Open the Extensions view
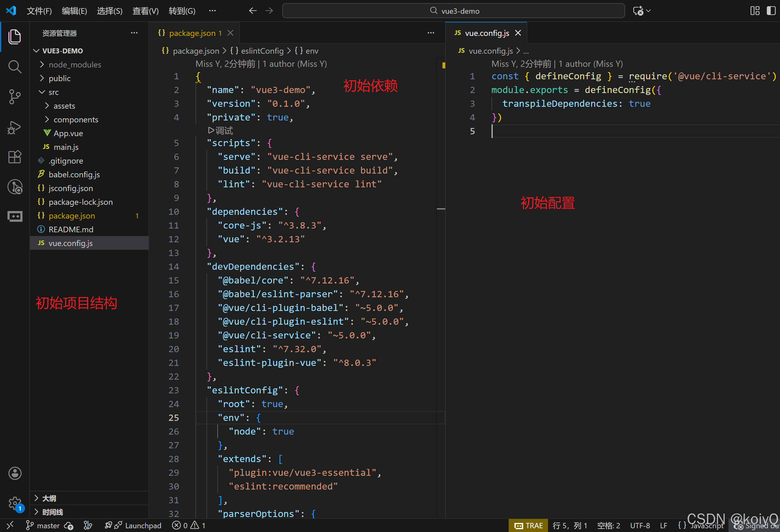The width and height of the screenshot is (780, 532). point(14,157)
